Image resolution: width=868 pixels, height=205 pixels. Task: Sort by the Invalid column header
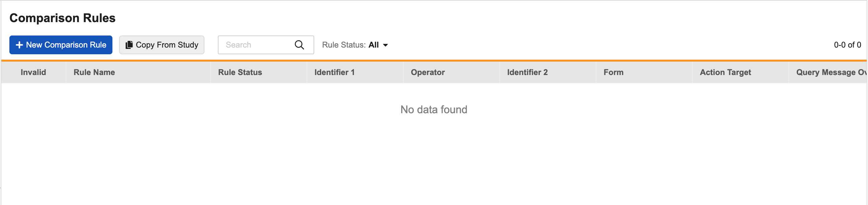pos(33,72)
